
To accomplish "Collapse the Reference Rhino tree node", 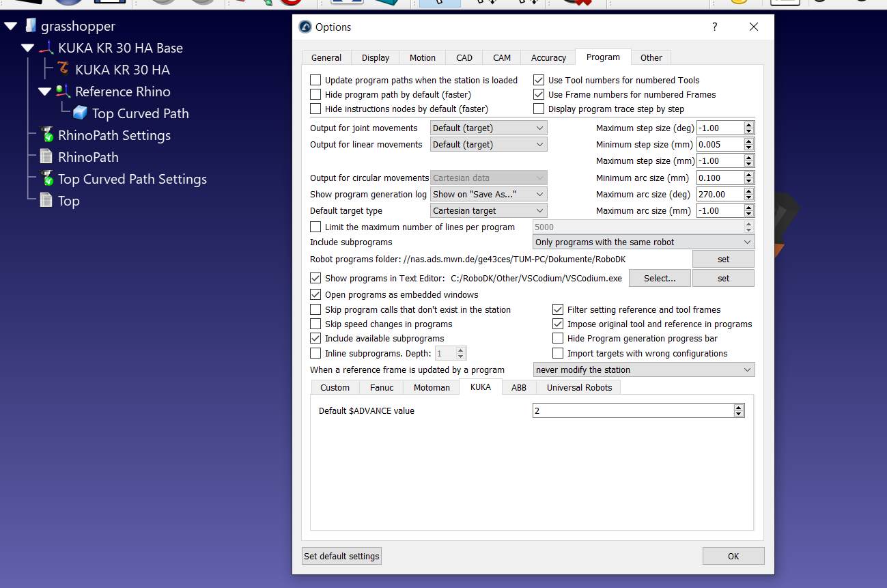I will tap(44, 92).
